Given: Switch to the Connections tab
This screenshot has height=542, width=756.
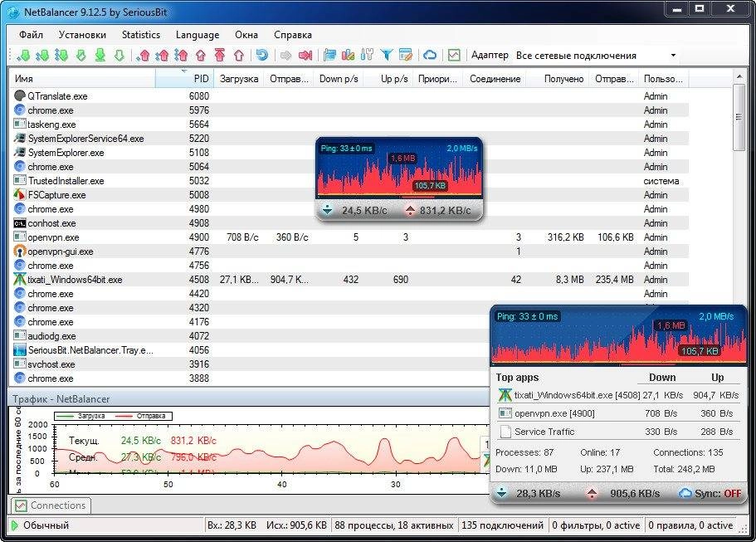Looking at the screenshot, I should (51, 505).
